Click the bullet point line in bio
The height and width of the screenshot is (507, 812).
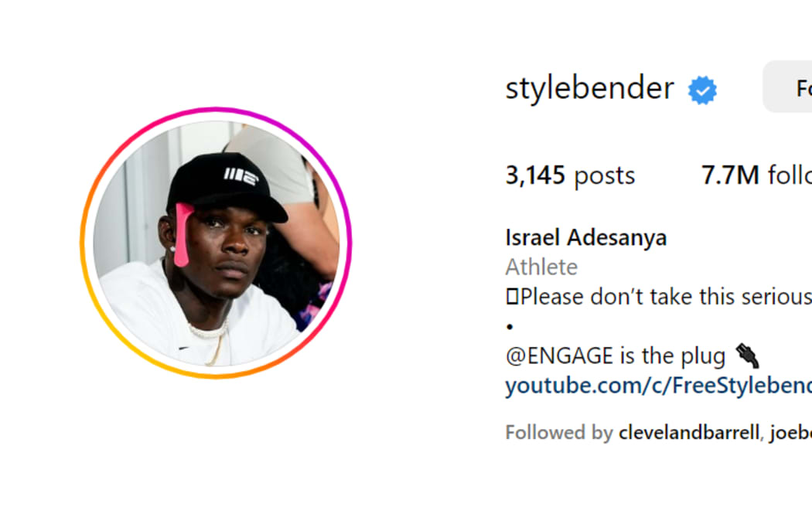(x=510, y=326)
